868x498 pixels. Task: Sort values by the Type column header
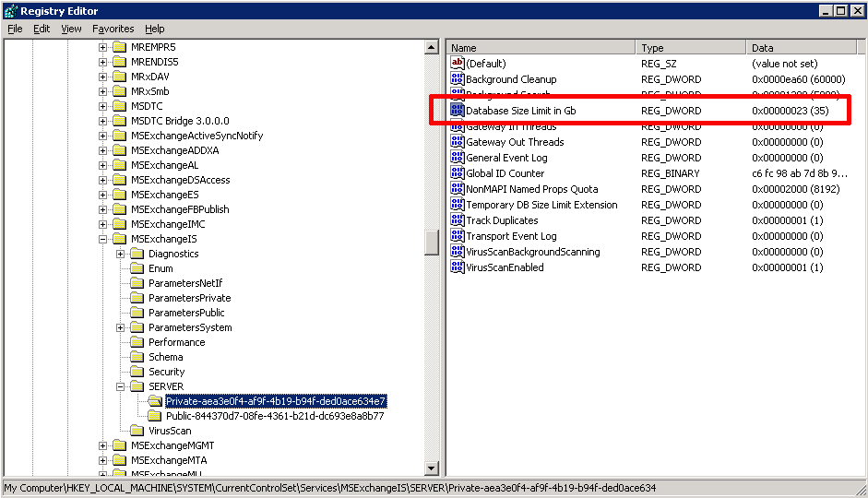[x=690, y=48]
